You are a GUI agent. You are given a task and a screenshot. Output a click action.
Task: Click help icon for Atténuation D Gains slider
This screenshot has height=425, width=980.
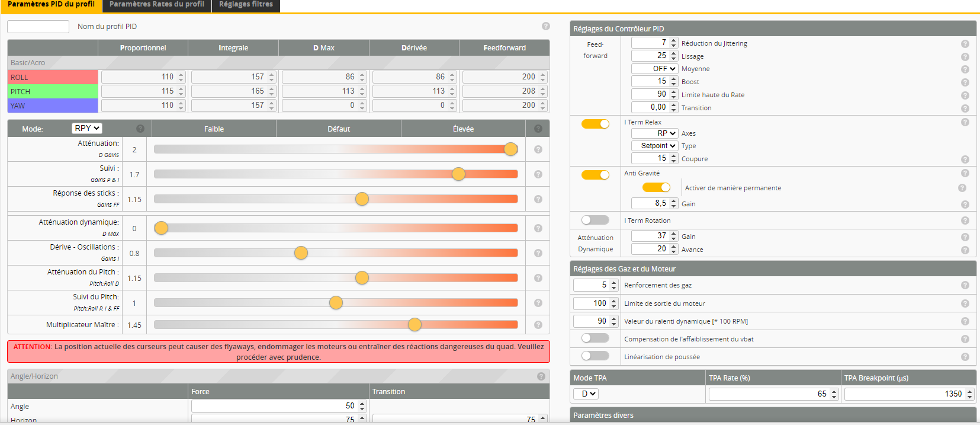(538, 149)
